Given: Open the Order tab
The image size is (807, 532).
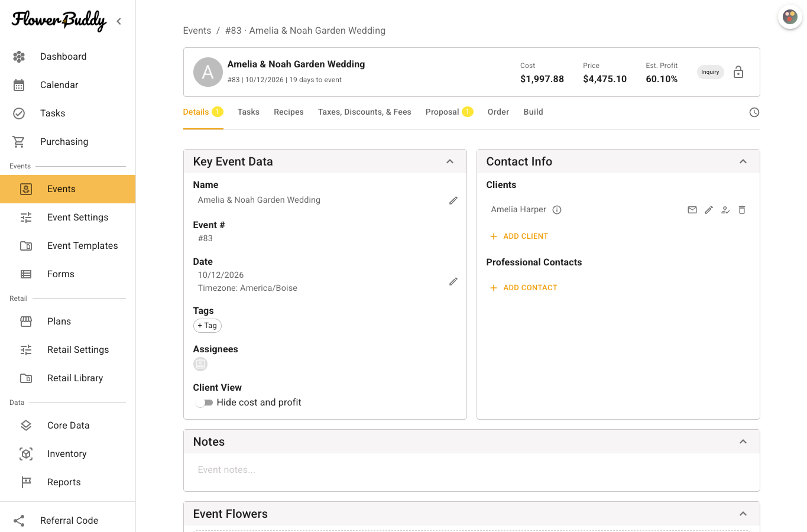Looking at the screenshot, I should [x=498, y=112].
